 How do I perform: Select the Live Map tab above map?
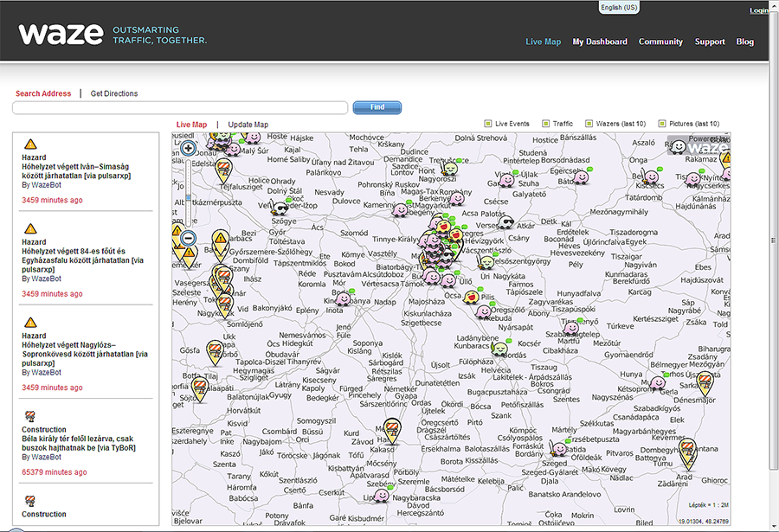point(191,125)
